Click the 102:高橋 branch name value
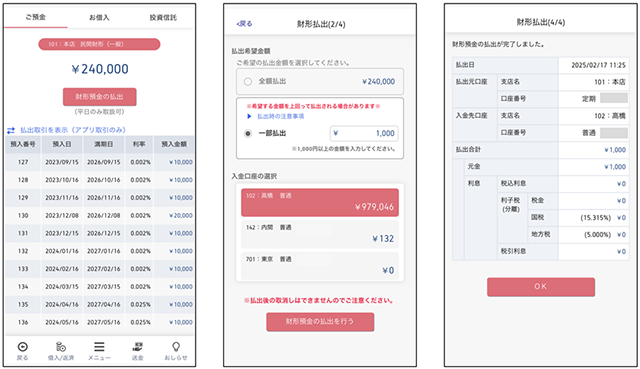 click(610, 116)
